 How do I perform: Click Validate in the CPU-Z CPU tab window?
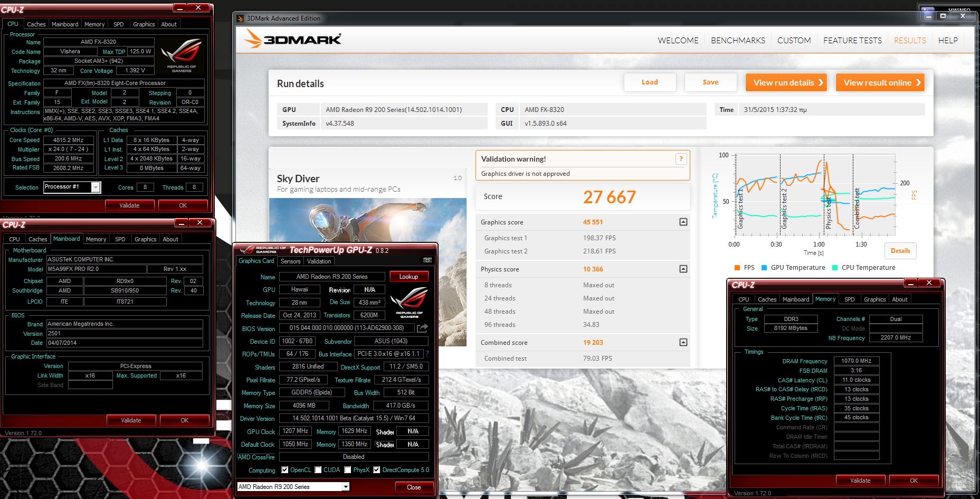tap(129, 205)
